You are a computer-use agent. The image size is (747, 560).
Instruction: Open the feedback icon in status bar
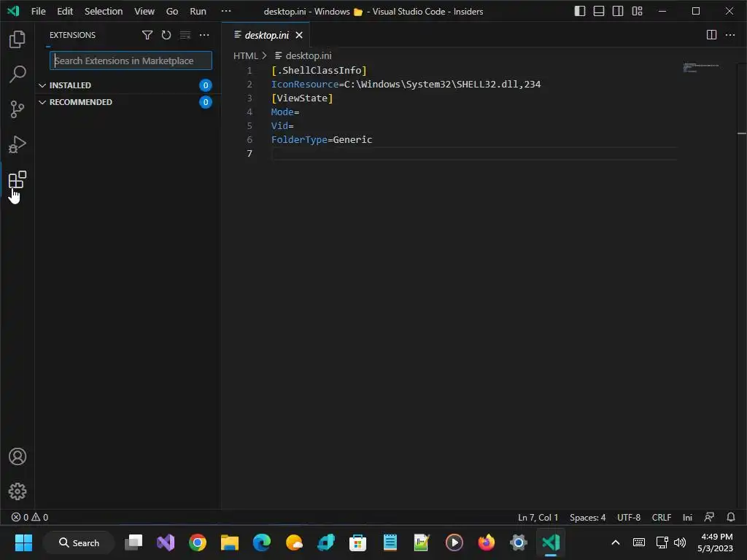click(709, 517)
